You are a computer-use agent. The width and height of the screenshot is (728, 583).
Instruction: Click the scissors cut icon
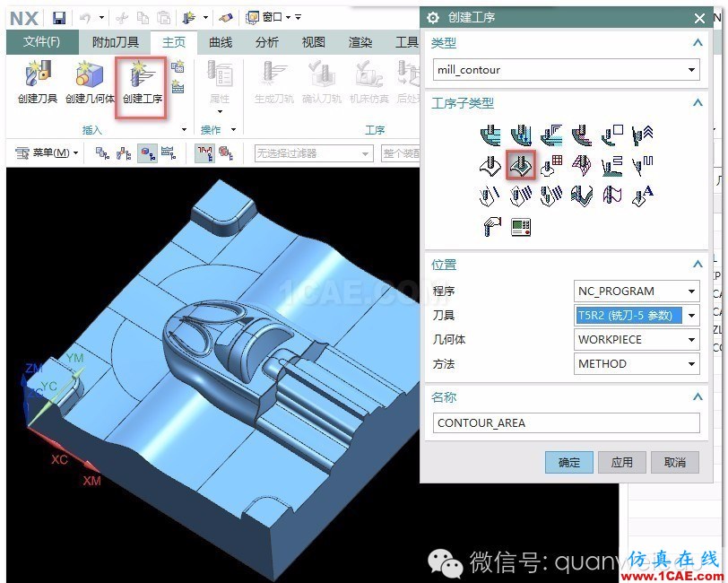pos(122,18)
